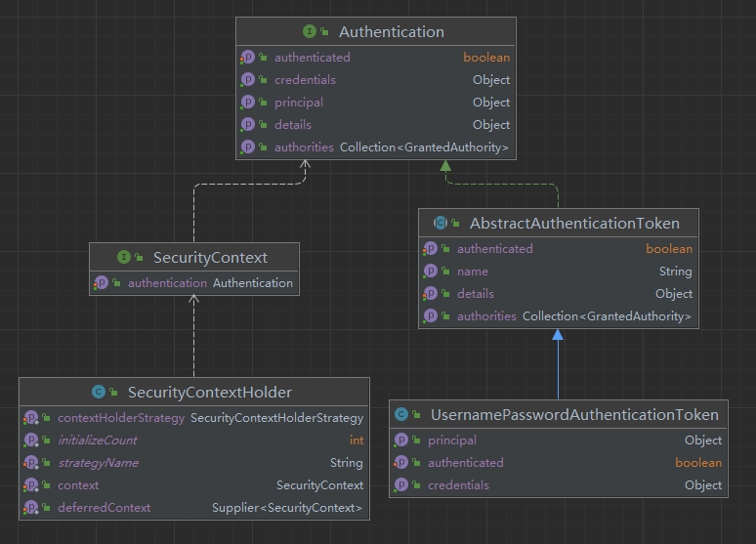The width and height of the screenshot is (756, 544).
Task: Click property icon of Authentication's authorities row
Action: click(x=247, y=147)
